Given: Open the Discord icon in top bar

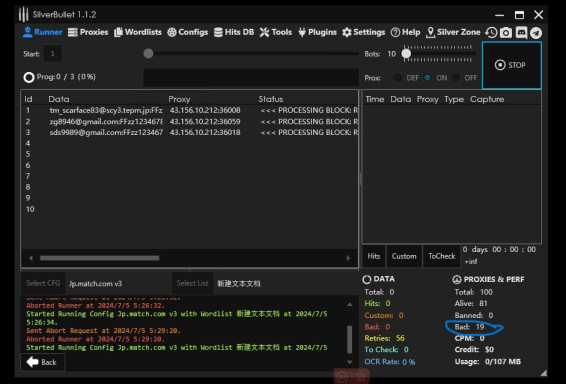Looking at the screenshot, I should click(521, 33).
